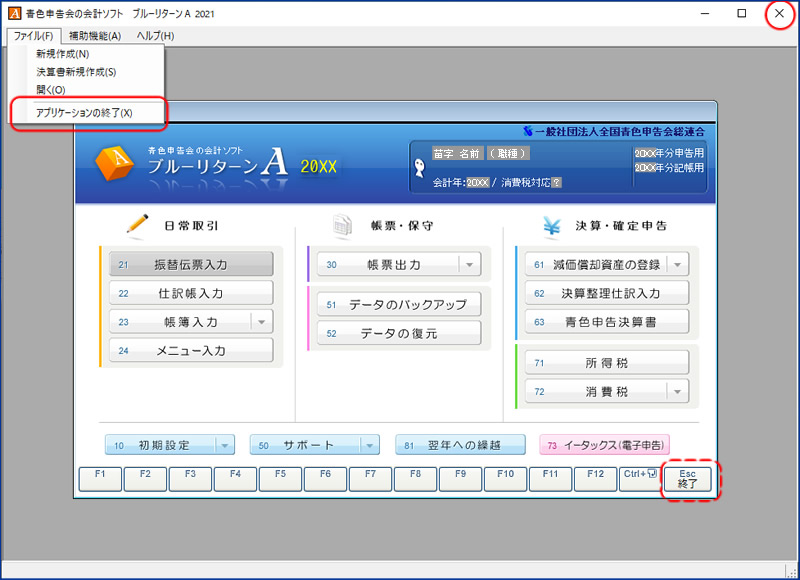
Task: Open 青色申告決算書 button
Action: click(x=607, y=322)
